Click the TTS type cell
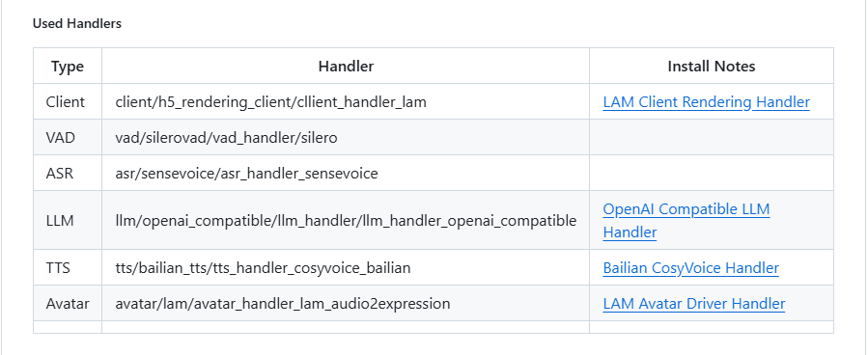The image size is (868, 355). point(68,268)
